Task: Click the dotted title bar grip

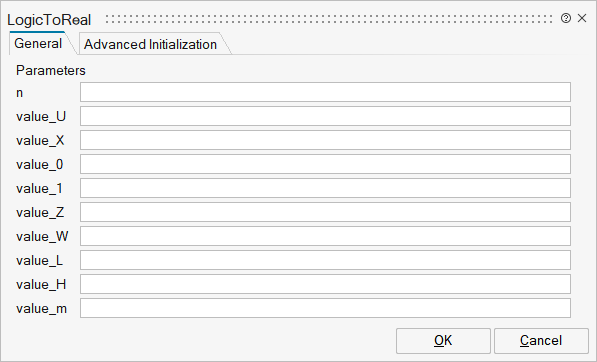Action: [329, 19]
